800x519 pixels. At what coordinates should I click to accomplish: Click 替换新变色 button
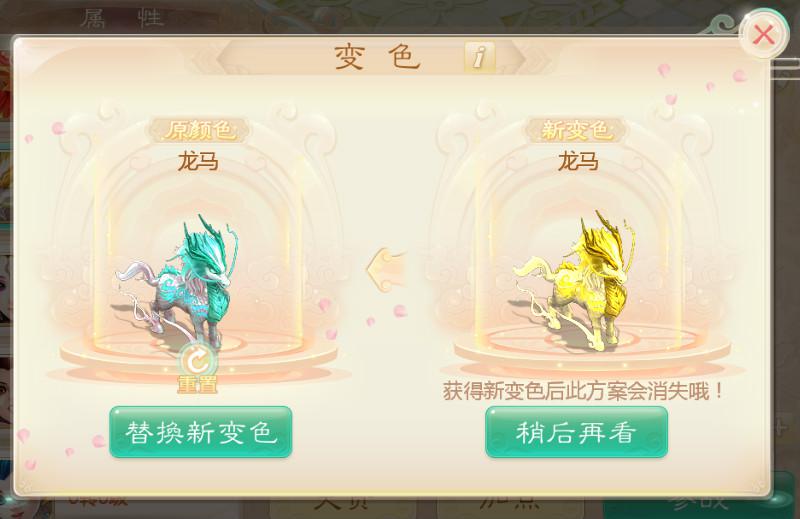201,432
